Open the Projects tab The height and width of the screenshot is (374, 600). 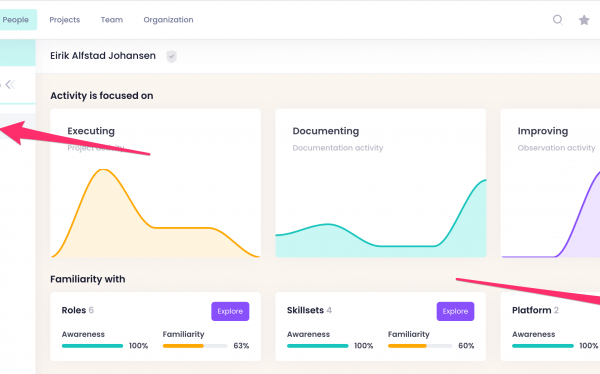pos(65,20)
